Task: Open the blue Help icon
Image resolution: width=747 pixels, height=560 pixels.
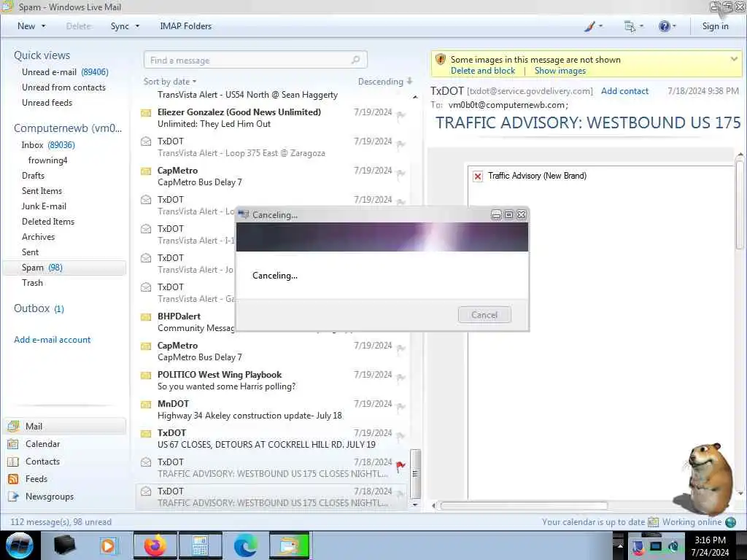Action: pyautogui.click(x=664, y=26)
